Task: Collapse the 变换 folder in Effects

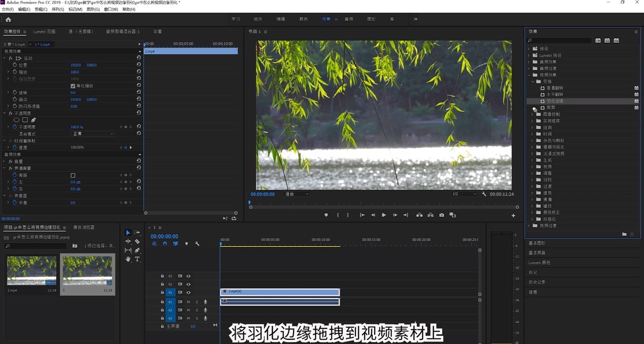Action: [532, 82]
